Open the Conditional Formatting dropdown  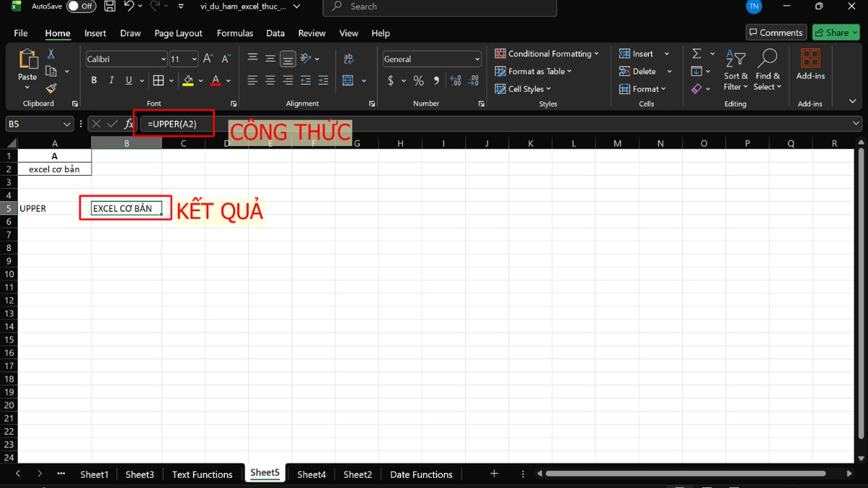coord(548,53)
